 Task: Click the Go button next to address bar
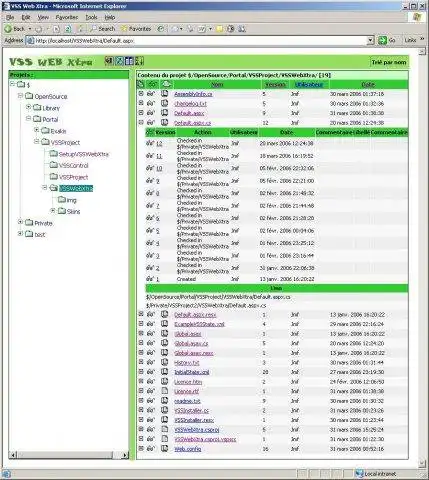(x=387, y=40)
